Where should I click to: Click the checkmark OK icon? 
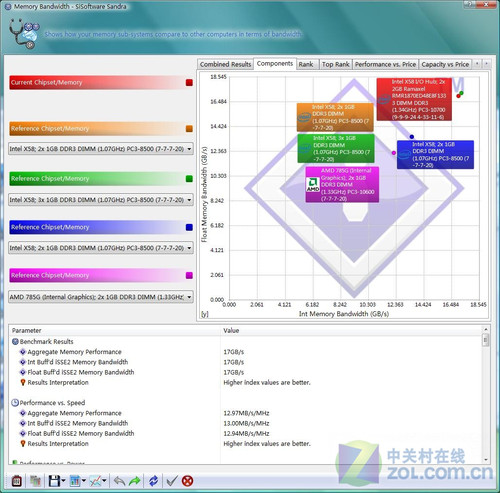pos(172,481)
